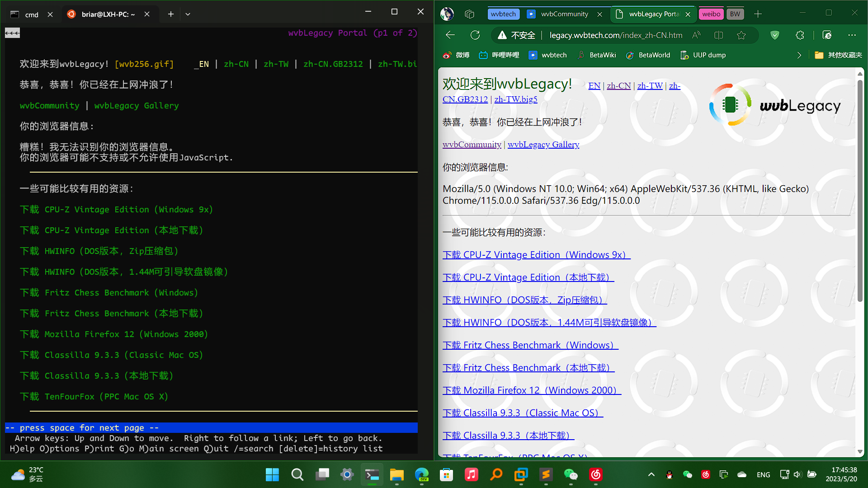Open Edge extensions puzzle icon
The height and width of the screenshot is (488, 868).
click(x=800, y=35)
